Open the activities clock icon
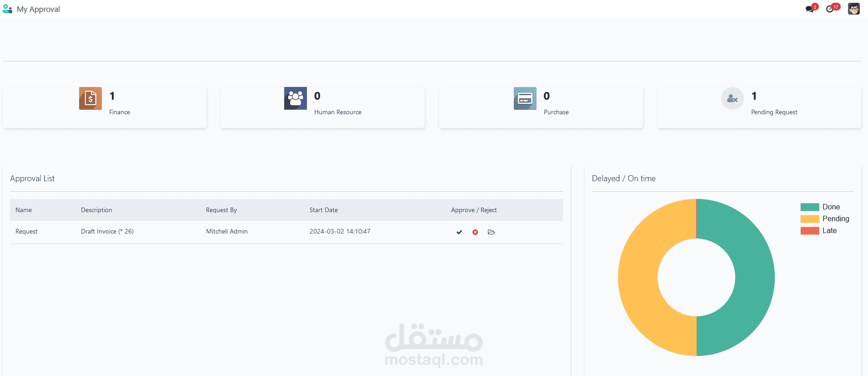The width and height of the screenshot is (868, 376). [830, 9]
